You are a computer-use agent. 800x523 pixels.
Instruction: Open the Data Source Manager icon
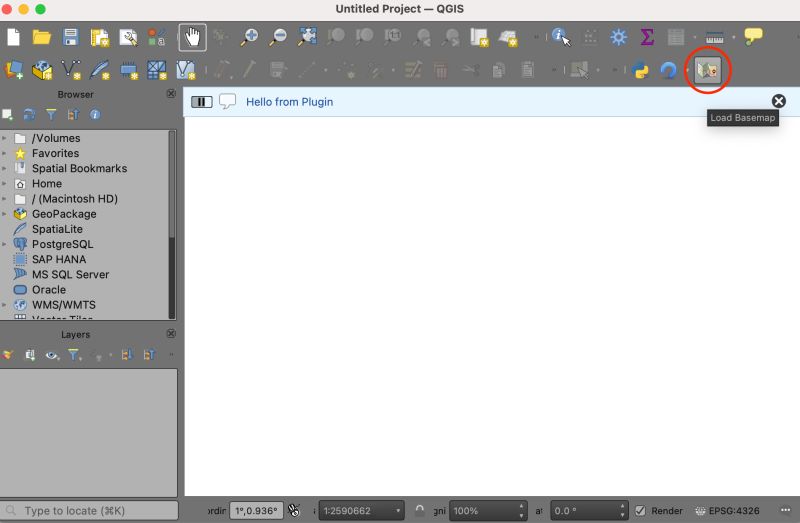coord(14,70)
